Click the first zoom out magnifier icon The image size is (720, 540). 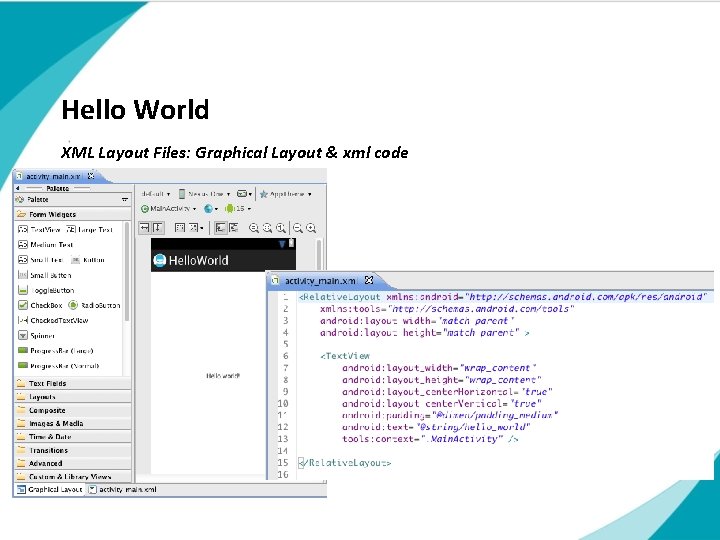coord(253,228)
